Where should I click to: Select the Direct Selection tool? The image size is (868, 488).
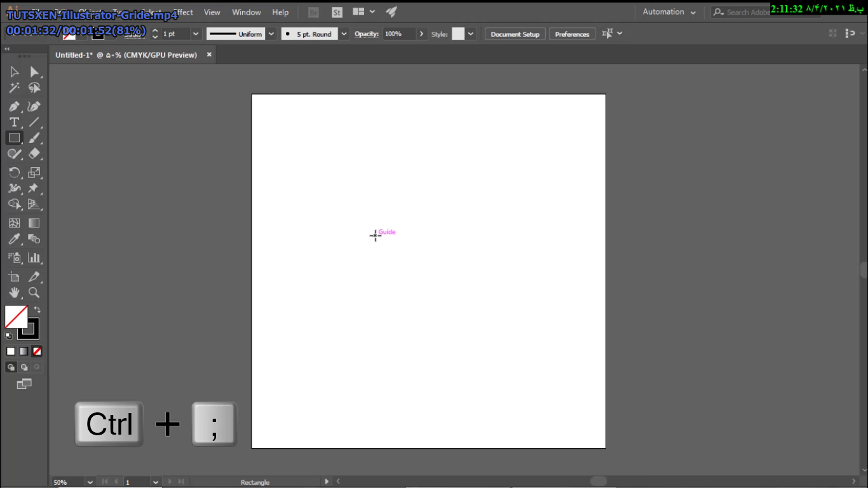pyautogui.click(x=34, y=72)
